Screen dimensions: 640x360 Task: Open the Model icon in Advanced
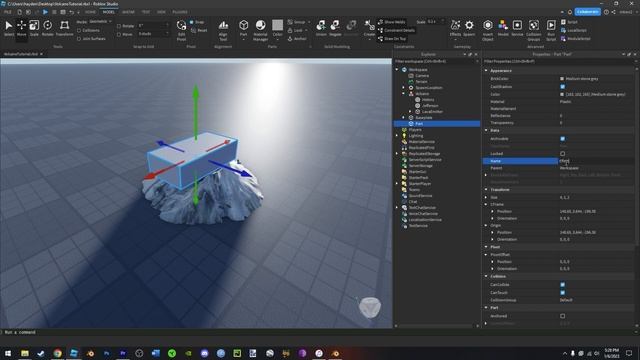tap(503, 29)
